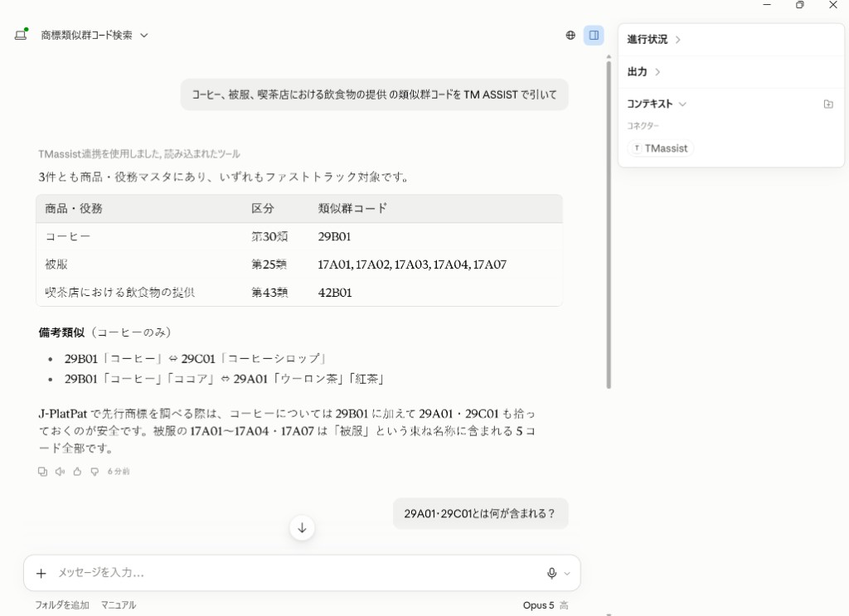Viewport: 849px width, 616px height.
Task: Click the read aloud speaker icon
Action: click(x=60, y=472)
